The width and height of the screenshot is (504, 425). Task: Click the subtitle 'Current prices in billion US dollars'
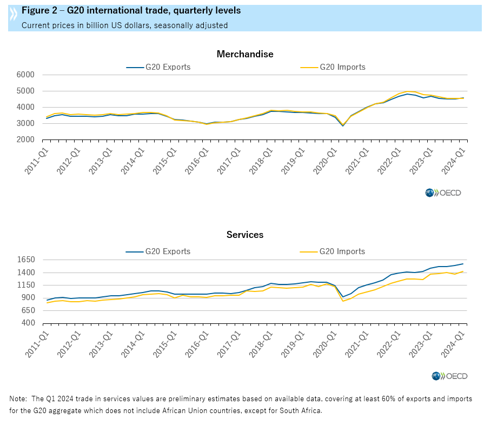tap(124, 25)
